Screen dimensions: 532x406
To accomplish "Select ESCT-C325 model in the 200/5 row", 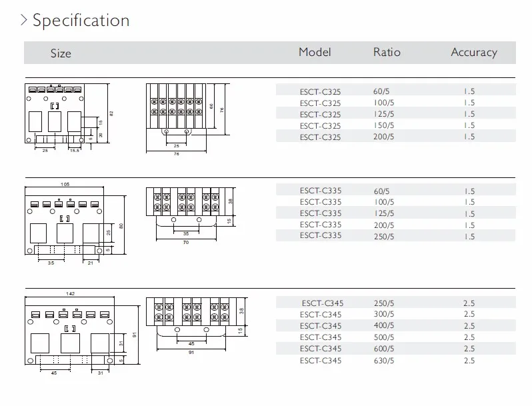I will click(x=320, y=137).
